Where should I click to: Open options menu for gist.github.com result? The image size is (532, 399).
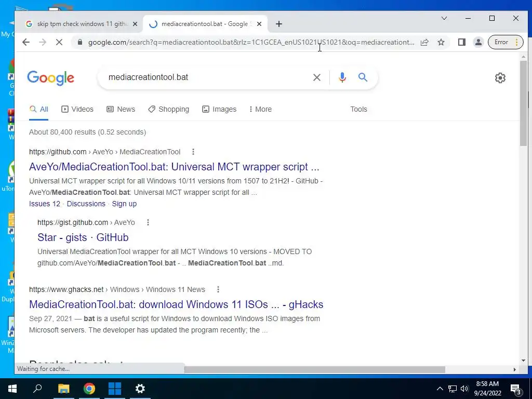[x=148, y=222]
